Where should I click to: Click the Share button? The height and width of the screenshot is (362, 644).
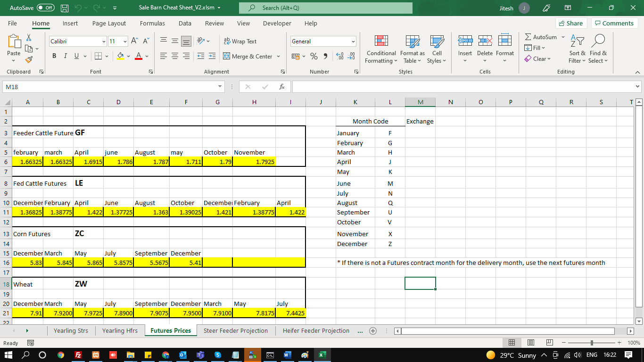(570, 24)
